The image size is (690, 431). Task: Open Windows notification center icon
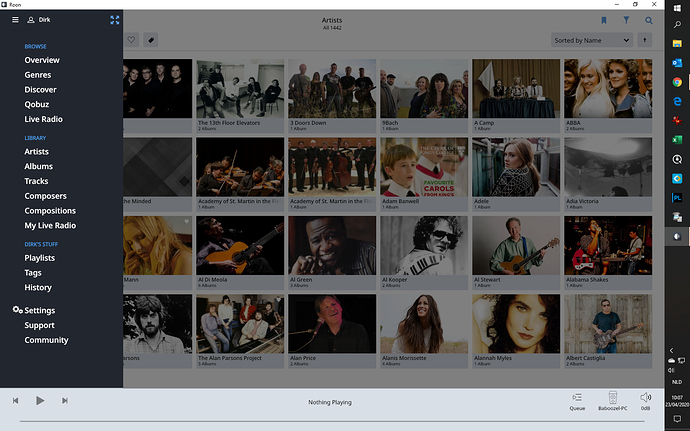677,419
